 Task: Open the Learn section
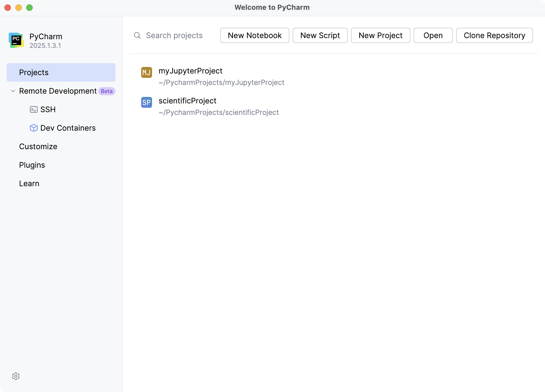(29, 183)
